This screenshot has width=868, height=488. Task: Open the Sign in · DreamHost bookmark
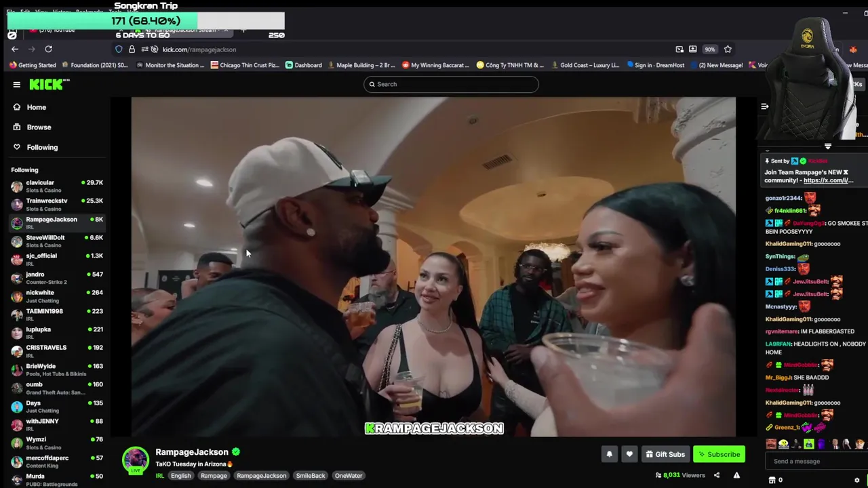pyautogui.click(x=655, y=65)
